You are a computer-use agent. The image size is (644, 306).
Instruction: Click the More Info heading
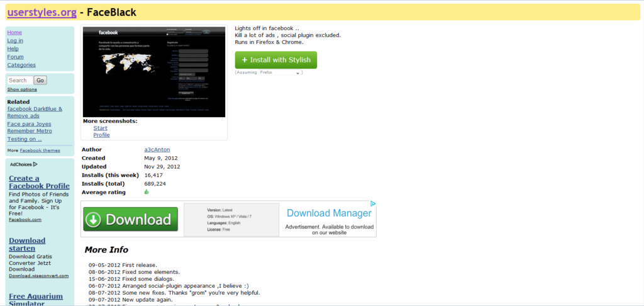pyautogui.click(x=106, y=250)
